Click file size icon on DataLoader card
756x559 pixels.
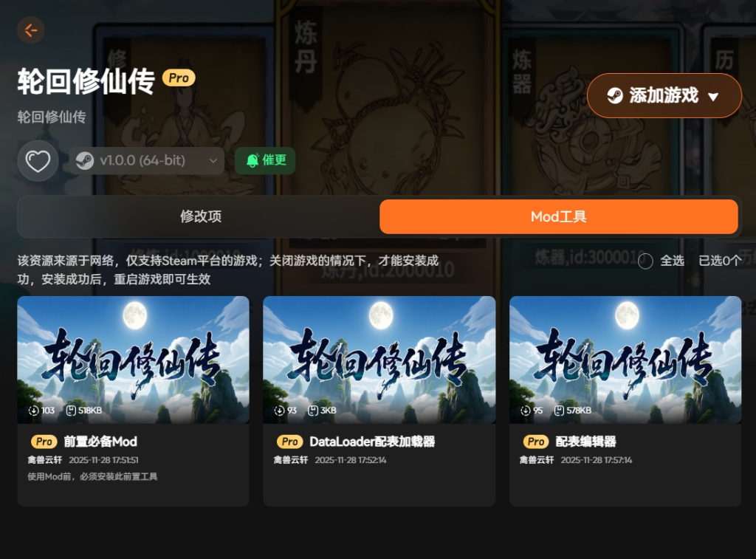coord(313,411)
